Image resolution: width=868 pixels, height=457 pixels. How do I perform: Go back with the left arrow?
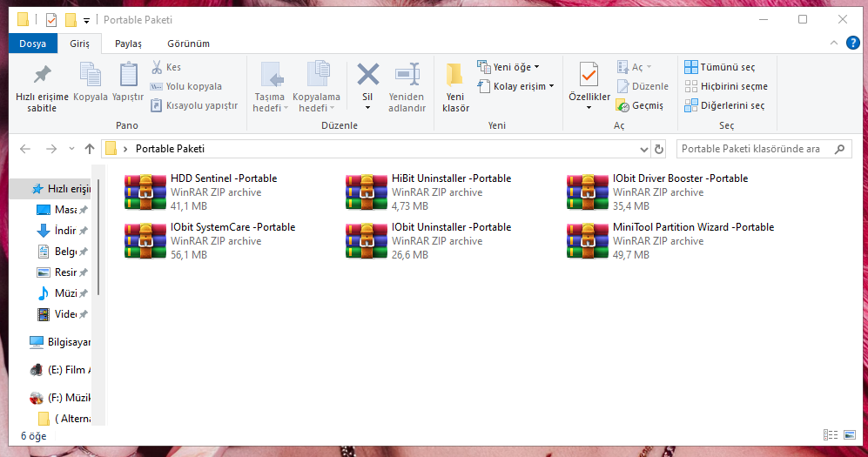(25, 149)
